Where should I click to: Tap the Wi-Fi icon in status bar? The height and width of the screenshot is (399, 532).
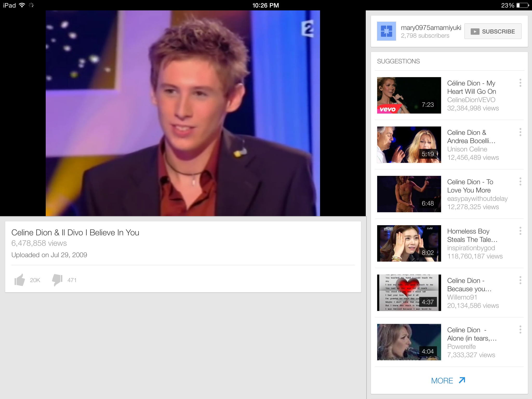(22, 5)
